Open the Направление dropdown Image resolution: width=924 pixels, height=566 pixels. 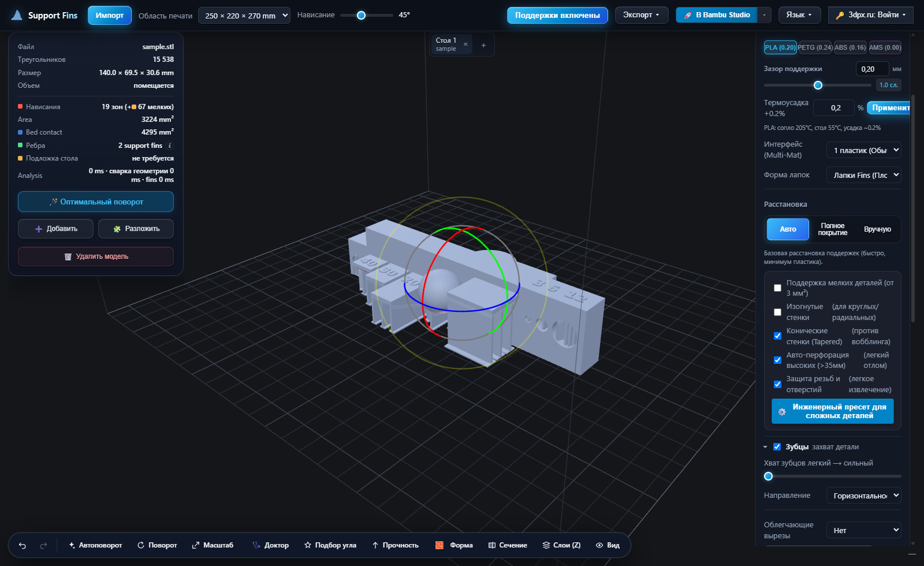click(863, 496)
